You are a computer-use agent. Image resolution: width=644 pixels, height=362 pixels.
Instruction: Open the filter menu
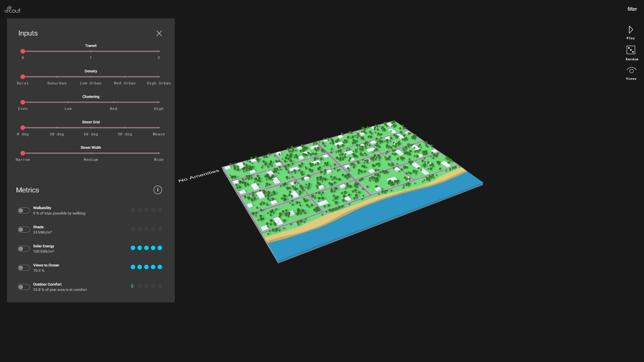click(632, 9)
